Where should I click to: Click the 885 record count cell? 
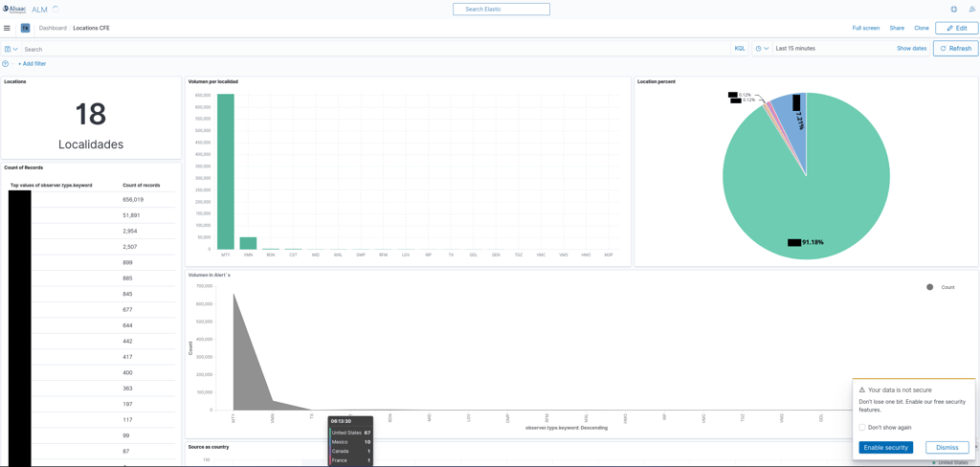coord(127,278)
